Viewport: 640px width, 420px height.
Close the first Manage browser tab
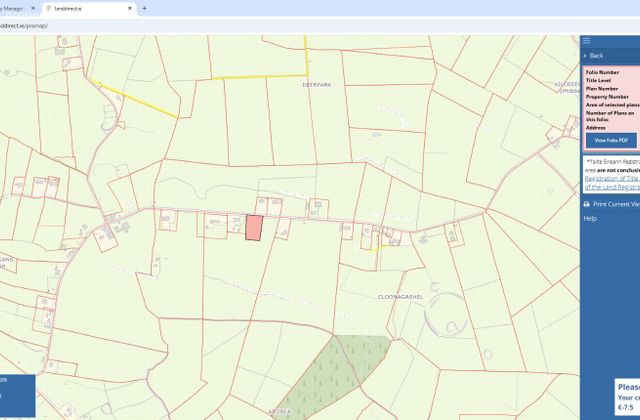[x=33, y=8]
